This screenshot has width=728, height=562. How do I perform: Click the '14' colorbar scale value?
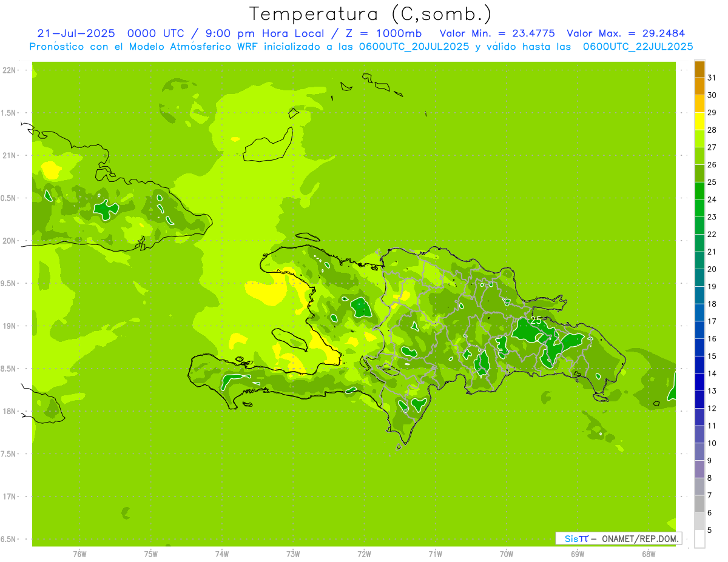tap(712, 373)
